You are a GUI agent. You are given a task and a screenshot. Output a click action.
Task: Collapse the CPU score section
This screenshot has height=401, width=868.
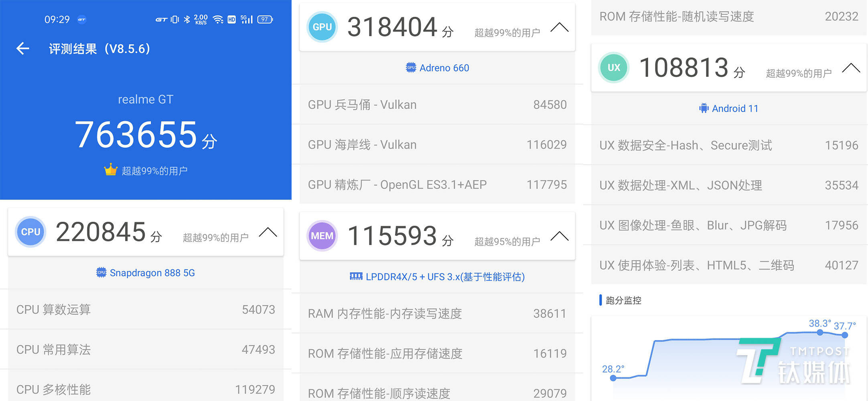[x=268, y=232]
